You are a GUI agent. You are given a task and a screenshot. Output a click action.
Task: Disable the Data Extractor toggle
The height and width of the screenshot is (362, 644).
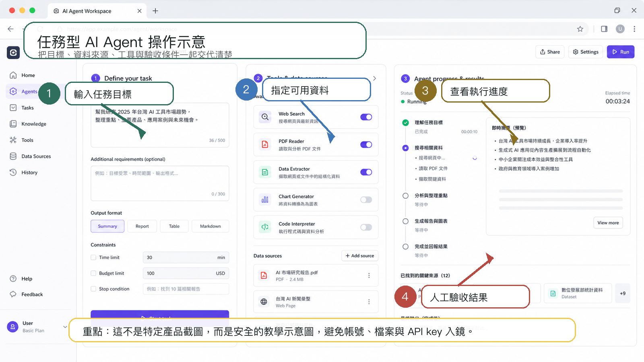(366, 172)
